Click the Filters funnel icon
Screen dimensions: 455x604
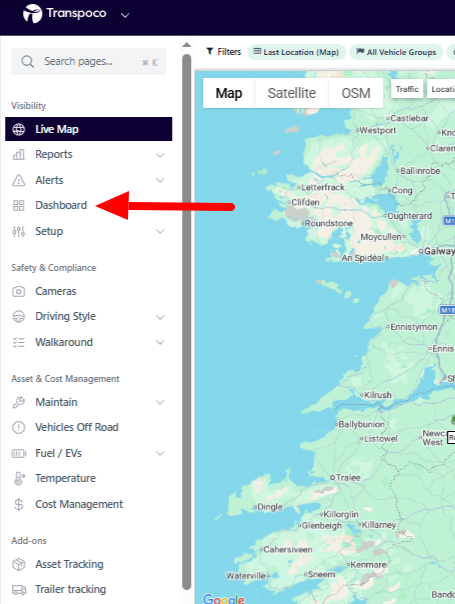tap(210, 51)
